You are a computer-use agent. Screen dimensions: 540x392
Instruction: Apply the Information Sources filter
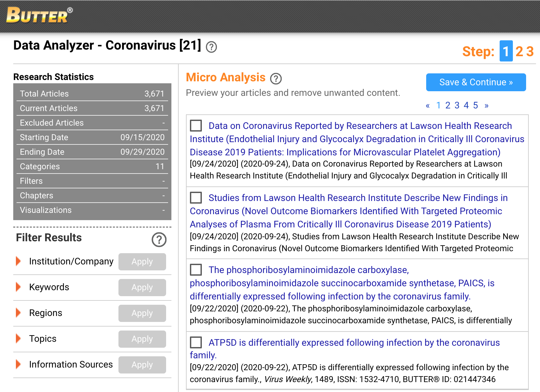click(x=142, y=365)
